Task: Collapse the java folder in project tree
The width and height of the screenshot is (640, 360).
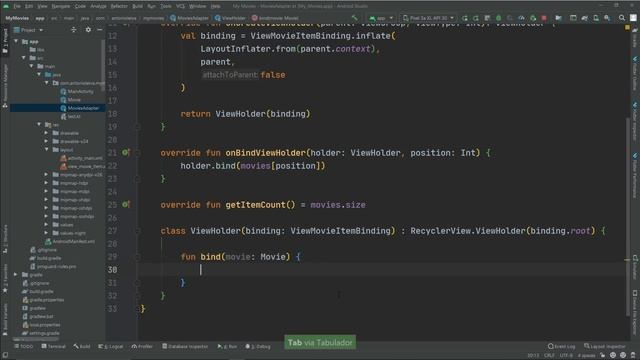Action: 39,75
